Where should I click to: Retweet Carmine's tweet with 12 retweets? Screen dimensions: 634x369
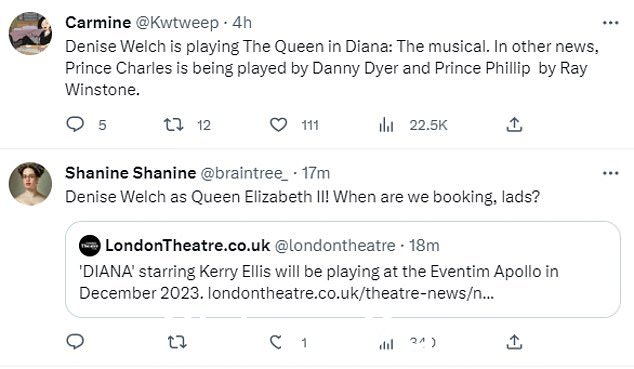click(173, 124)
